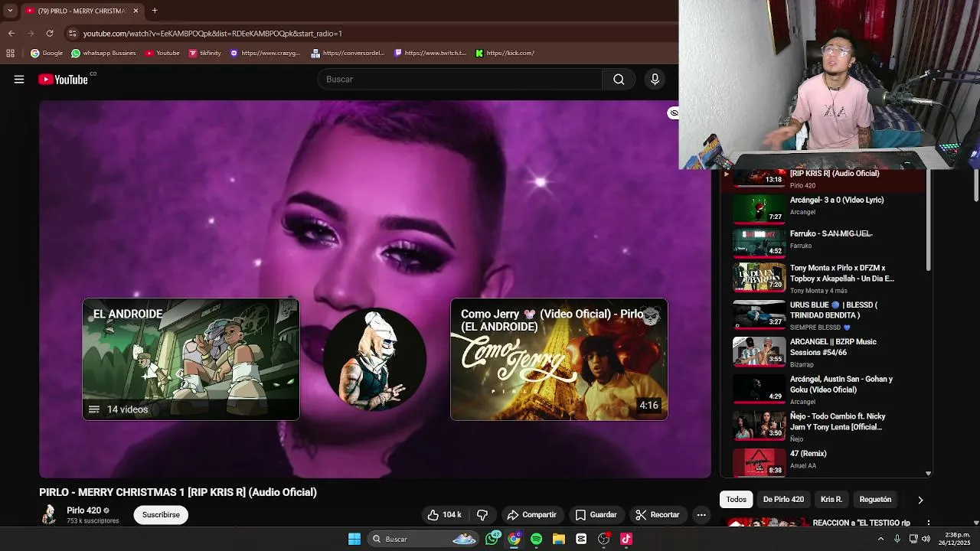Open the whatsapp Bussines bookmark
Viewport: 980px width, 551px height.
point(103,53)
